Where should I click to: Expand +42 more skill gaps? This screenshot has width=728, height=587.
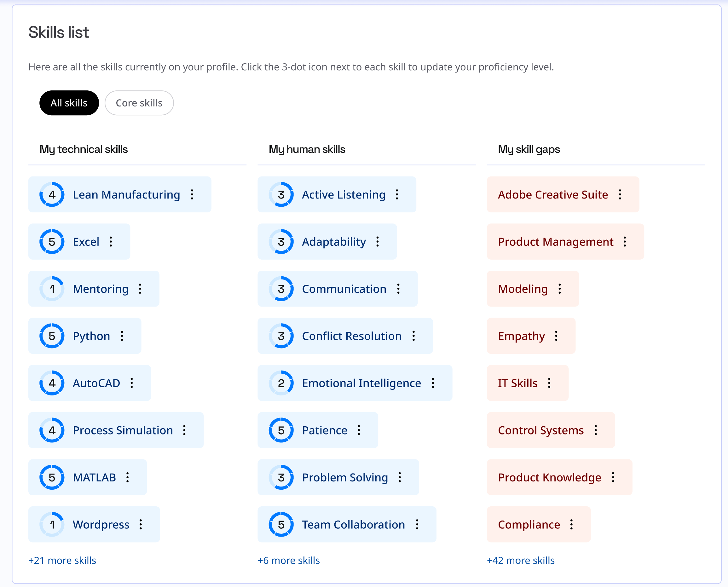[521, 560]
